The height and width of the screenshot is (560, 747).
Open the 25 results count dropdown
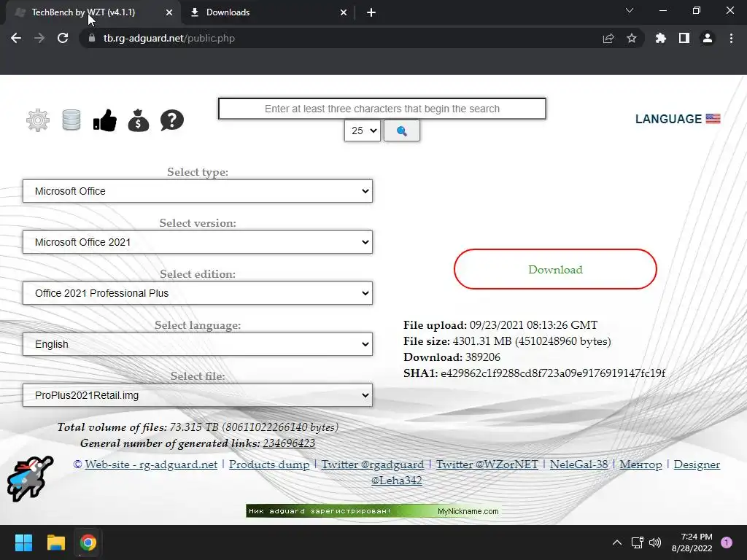(x=363, y=131)
